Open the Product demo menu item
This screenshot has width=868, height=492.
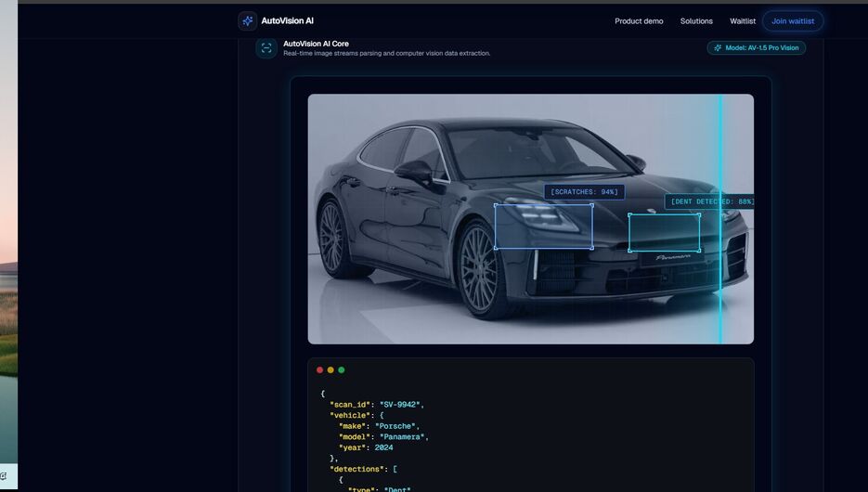(639, 21)
